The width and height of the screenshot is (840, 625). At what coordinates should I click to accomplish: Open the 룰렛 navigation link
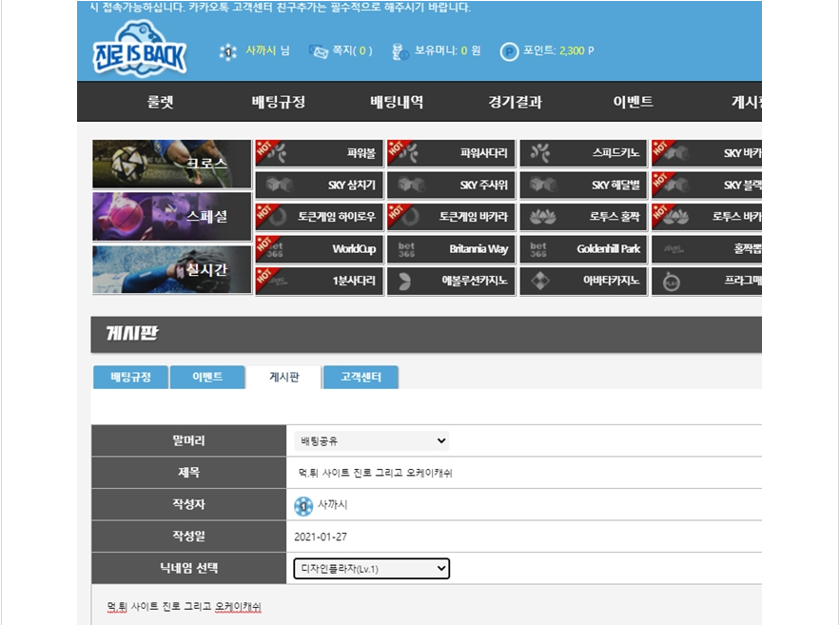click(x=160, y=102)
